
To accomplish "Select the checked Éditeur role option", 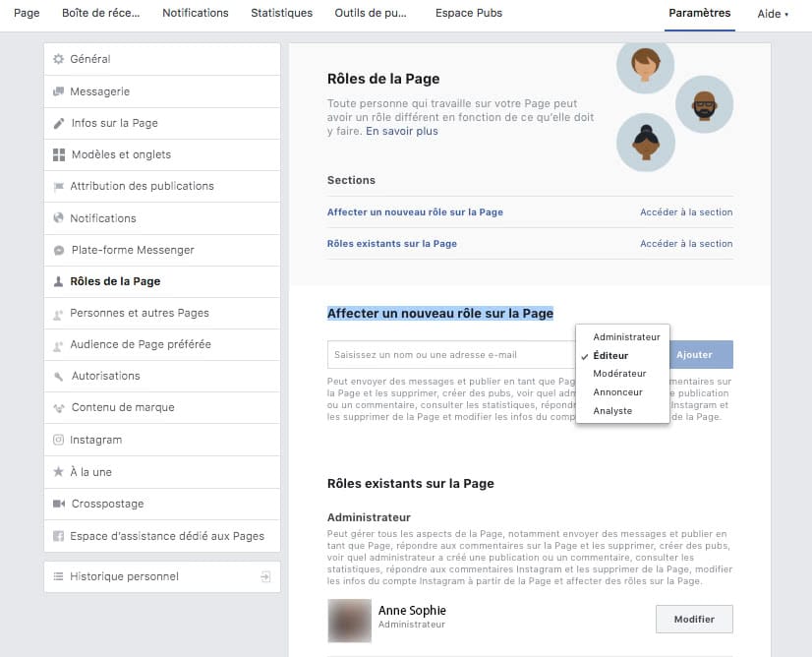I will pyautogui.click(x=610, y=355).
